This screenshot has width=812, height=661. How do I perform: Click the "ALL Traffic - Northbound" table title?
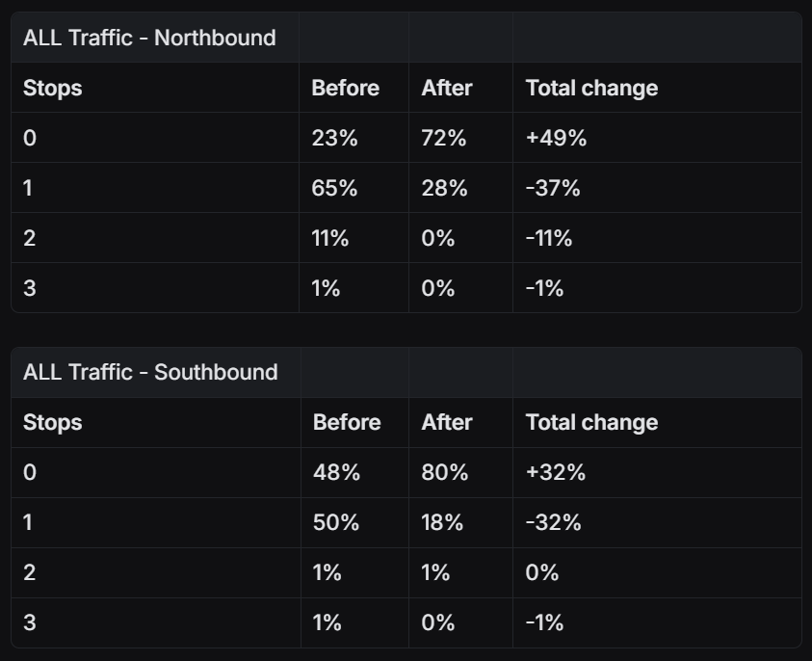click(x=149, y=38)
